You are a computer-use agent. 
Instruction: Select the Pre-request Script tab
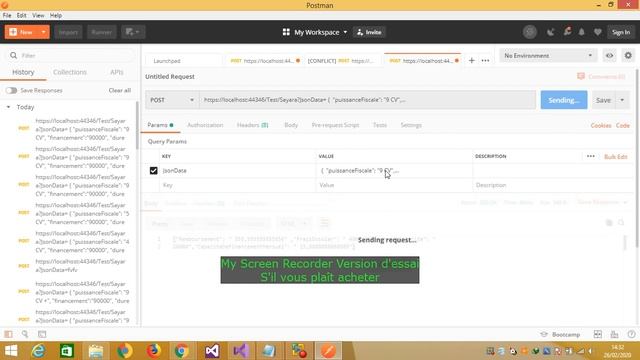pos(335,125)
